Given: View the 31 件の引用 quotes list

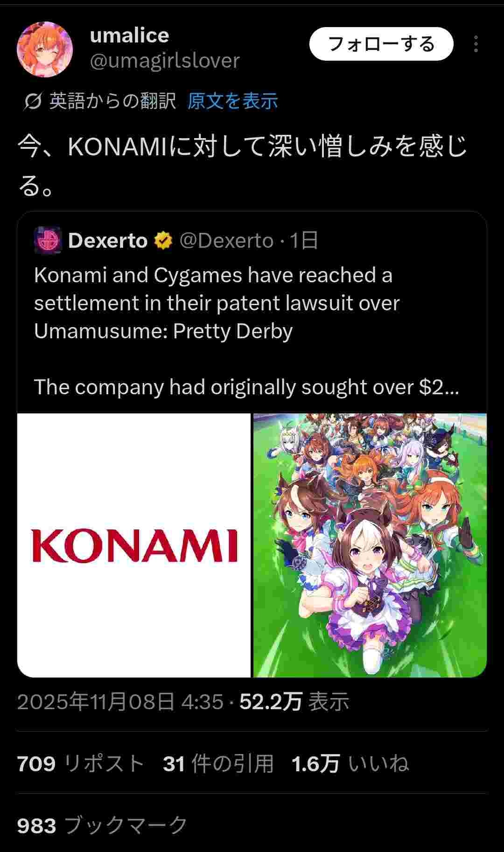Looking at the screenshot, I should pyautogui.click(x=218, y=764).
